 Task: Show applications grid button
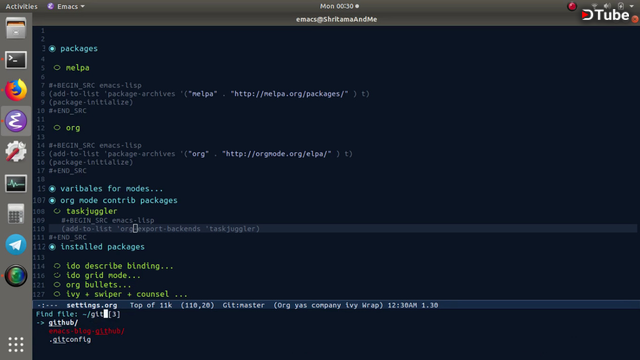pyautogui.click(x=16, y=344)
